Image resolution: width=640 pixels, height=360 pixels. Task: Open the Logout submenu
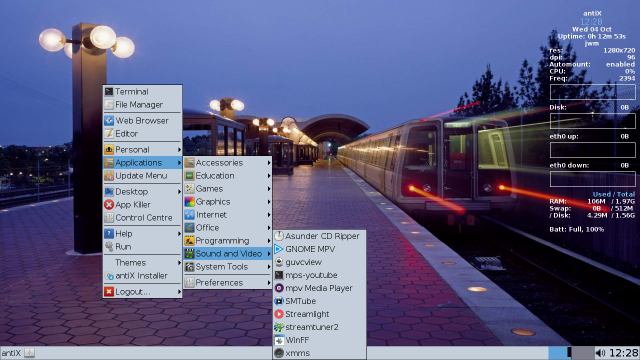pos(142,292)
